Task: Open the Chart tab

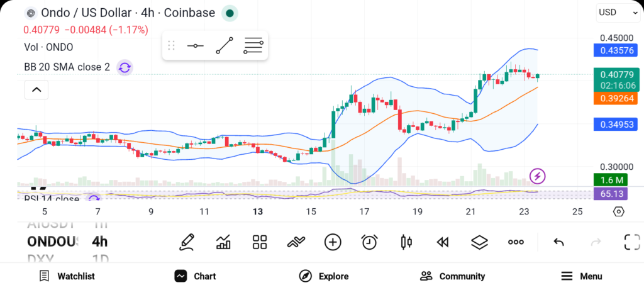Action: [195, 276]
